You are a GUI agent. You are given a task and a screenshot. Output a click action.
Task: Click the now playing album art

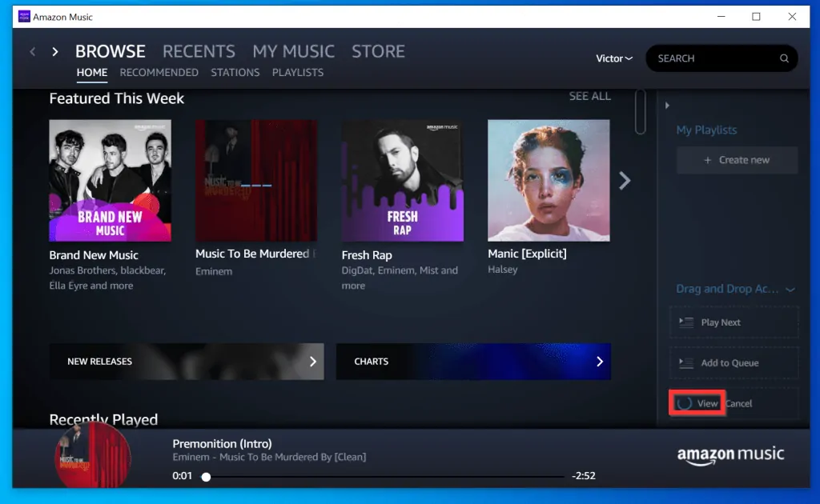[93, 455]
